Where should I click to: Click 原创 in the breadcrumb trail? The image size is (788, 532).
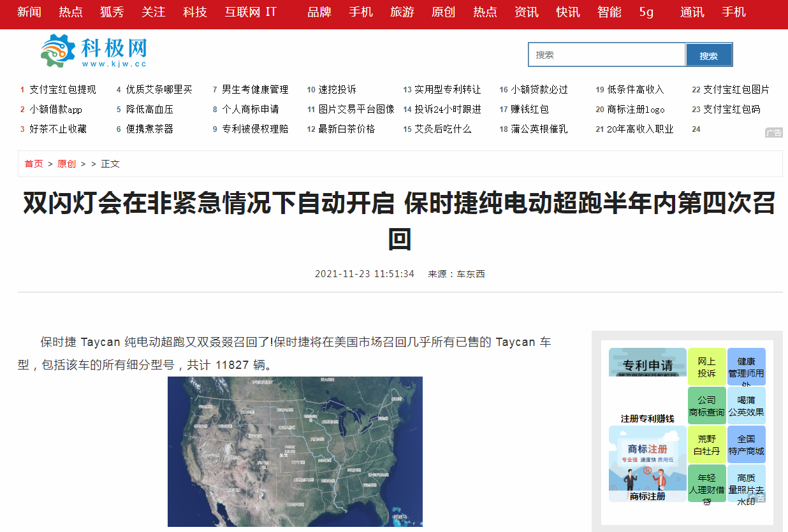click(66, 164)
